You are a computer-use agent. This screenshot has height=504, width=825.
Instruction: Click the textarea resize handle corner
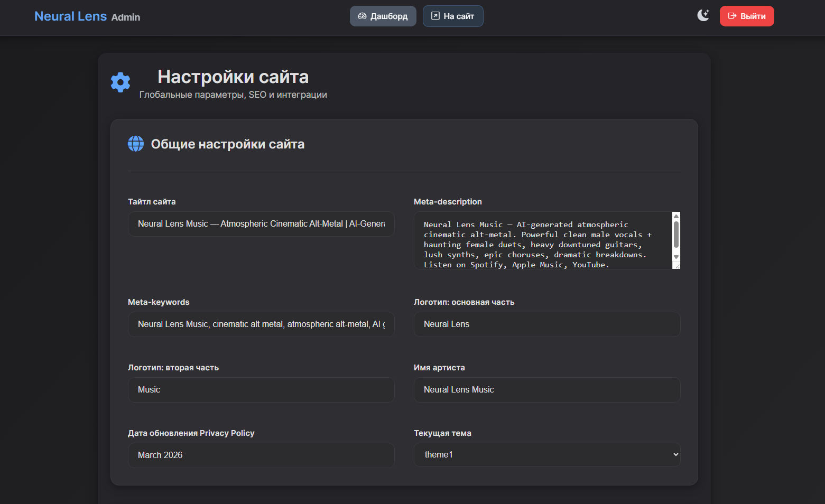point(676,266)
